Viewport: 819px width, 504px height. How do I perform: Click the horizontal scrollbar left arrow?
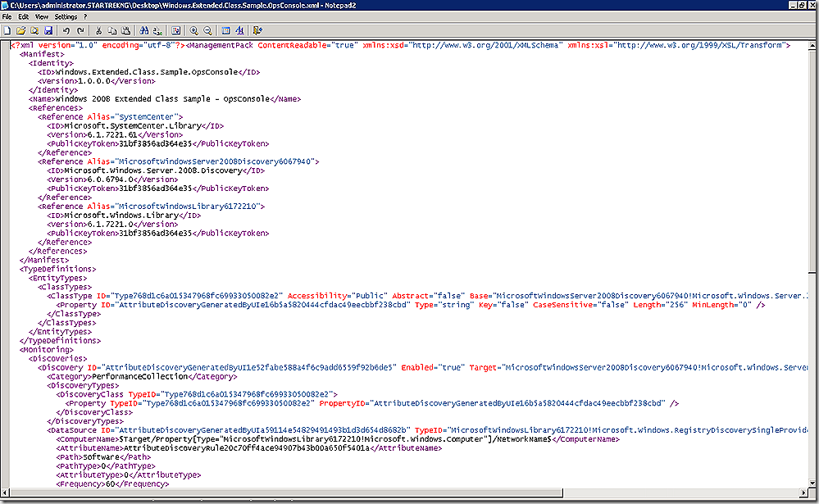pyautogui.click(x=5, y=493)
